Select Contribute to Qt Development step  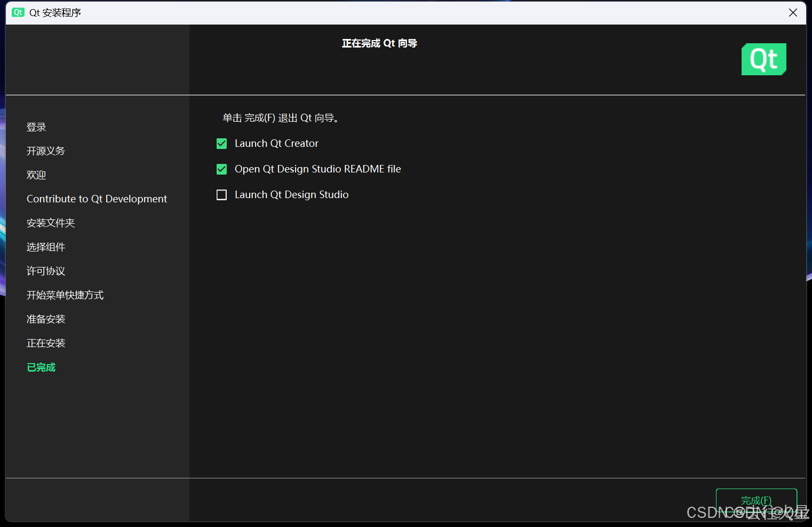click(97, 199)
